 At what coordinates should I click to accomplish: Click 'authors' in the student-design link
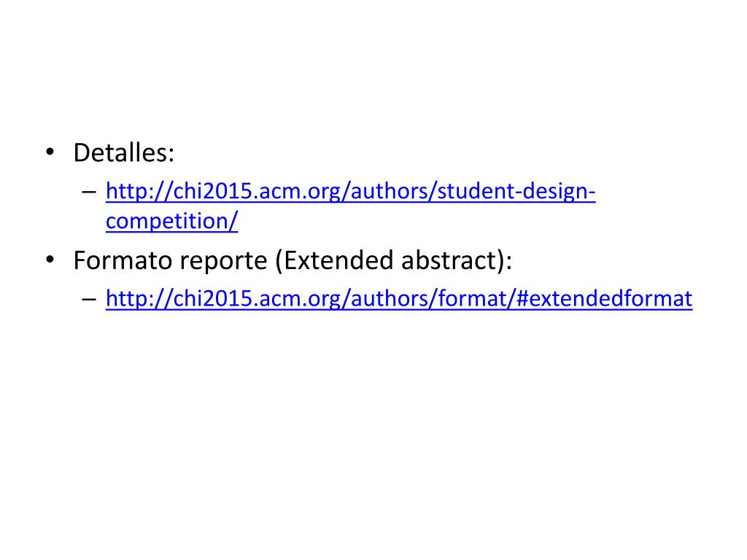tap(390, 192)
